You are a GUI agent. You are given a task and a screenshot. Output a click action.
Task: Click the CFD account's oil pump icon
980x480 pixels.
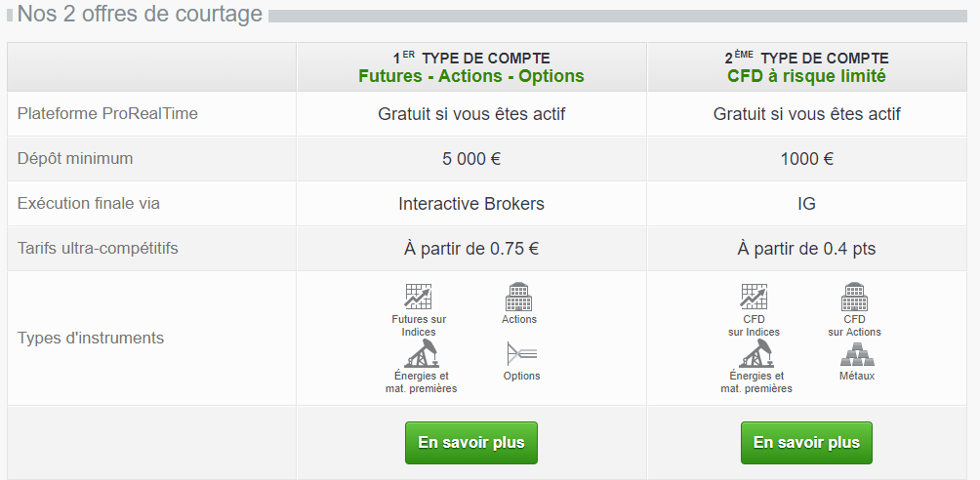[755, 353]
